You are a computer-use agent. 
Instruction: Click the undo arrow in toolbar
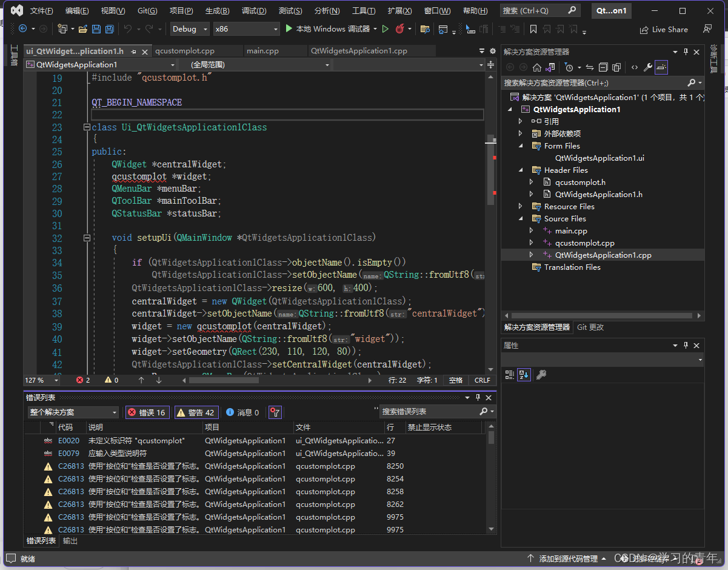coord(127,29)
